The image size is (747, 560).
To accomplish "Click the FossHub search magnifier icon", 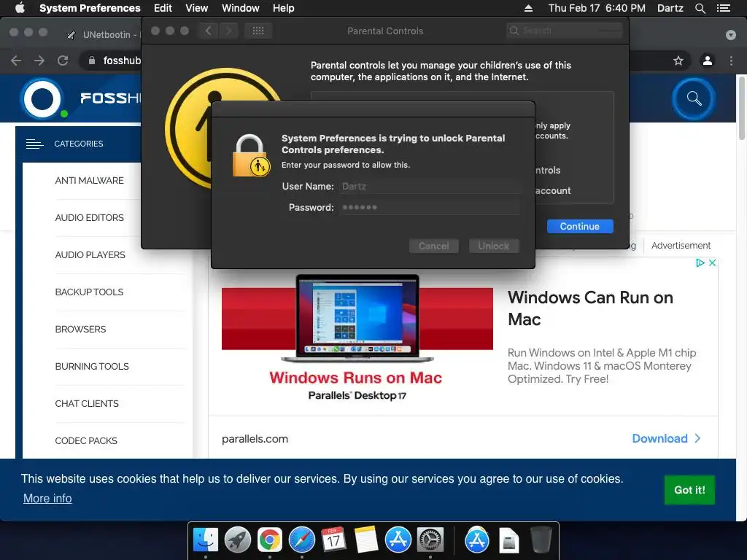I will tap(694, 98).
